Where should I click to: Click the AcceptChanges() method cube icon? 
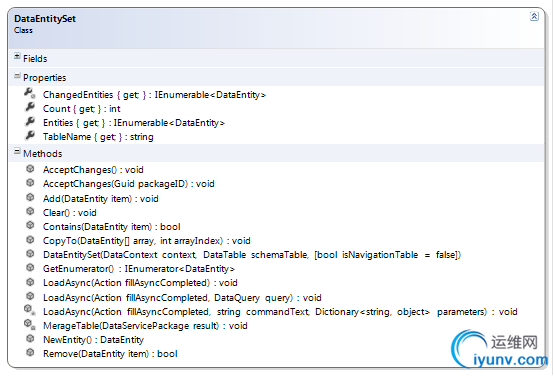click(30, 169)
